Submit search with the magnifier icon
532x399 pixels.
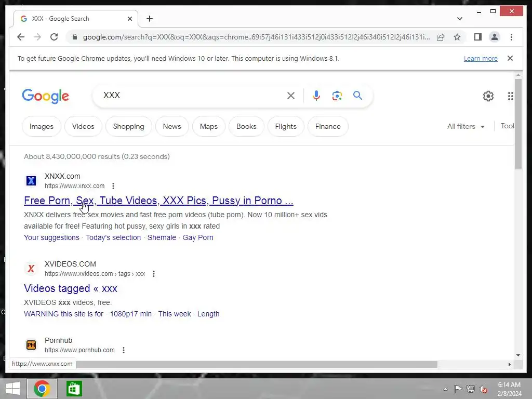coord(357,96)
